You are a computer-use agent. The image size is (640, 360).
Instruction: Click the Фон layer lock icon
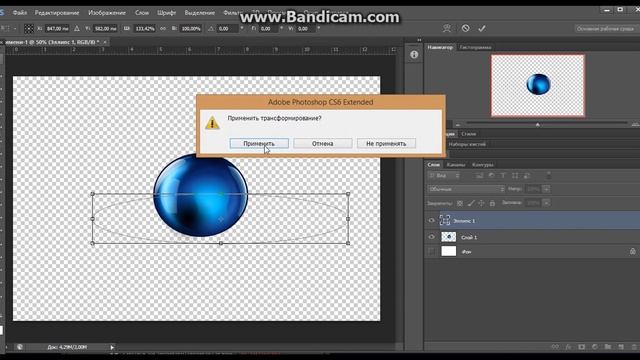[632, 251]
